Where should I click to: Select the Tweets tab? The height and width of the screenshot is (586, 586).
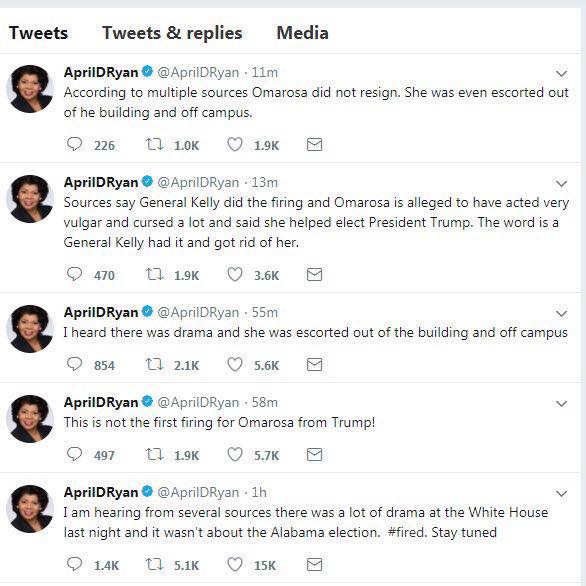38,33
